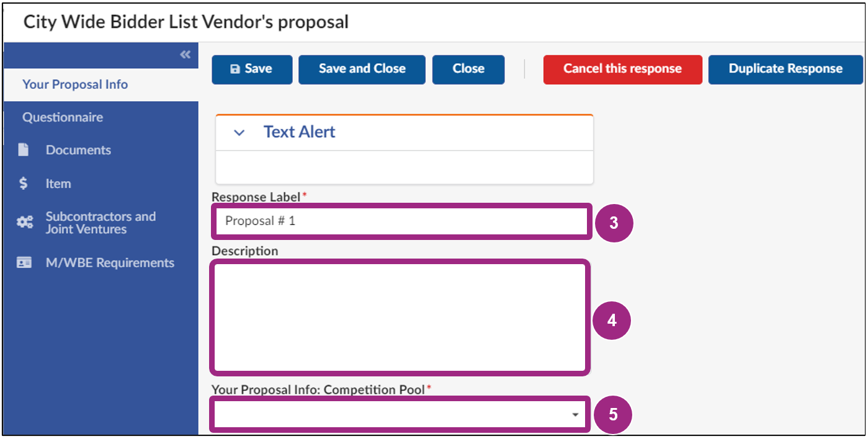Click the Documents page icon in the sidebar
This screenshot has height=439, width=868.
click(x=25, y=149)
